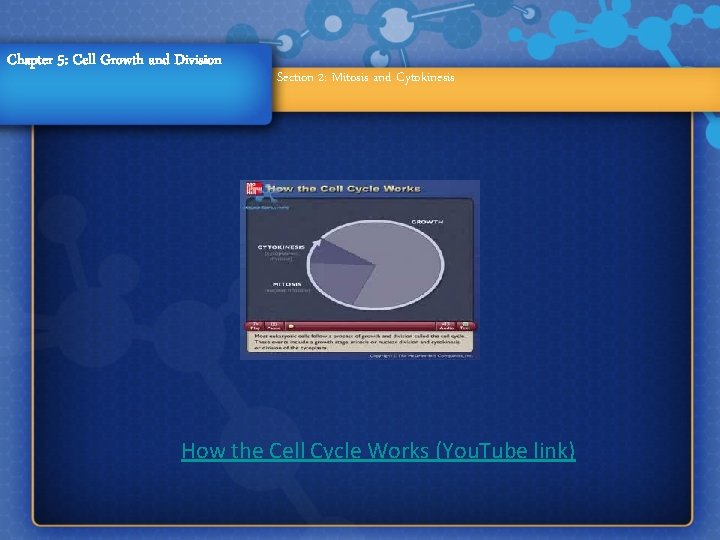Click the GROWTH label in the pie chart

[427, 222]
